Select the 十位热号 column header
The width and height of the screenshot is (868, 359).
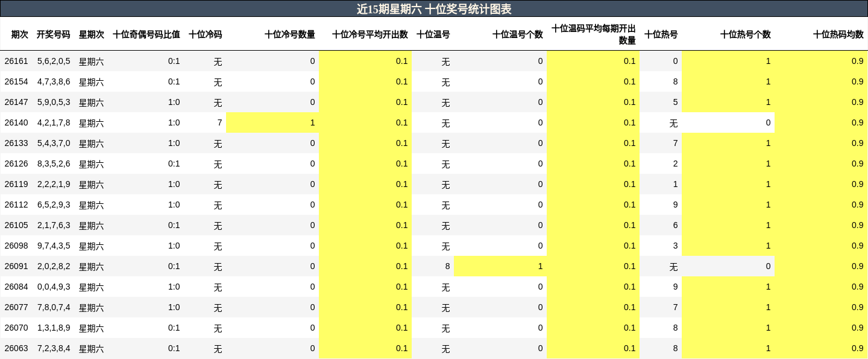661,34
